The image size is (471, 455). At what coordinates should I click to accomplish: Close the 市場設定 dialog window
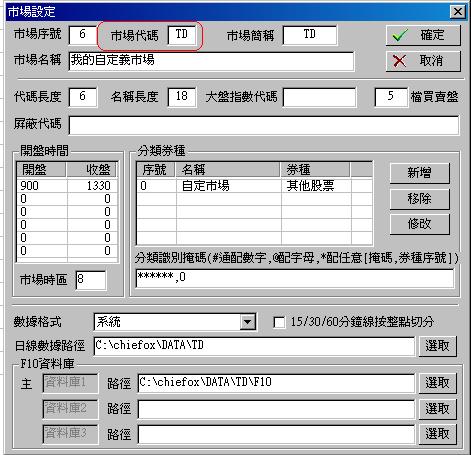point(458,12)
